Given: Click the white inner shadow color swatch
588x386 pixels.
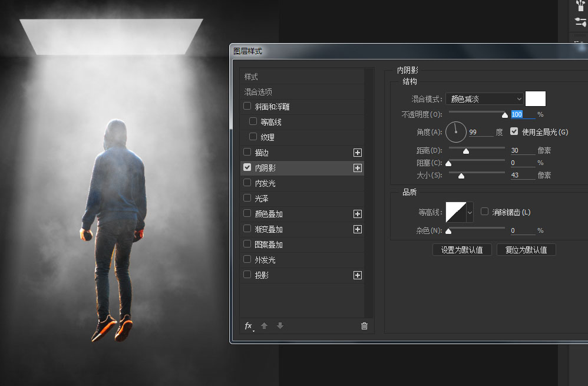Looking at the screenshot, I should pos(536,98).
